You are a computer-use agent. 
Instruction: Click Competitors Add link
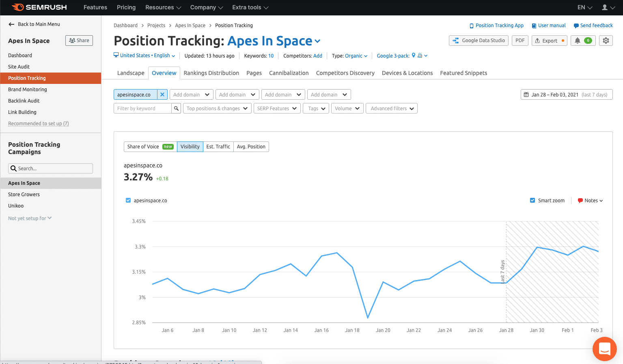[x=318, y=56]
